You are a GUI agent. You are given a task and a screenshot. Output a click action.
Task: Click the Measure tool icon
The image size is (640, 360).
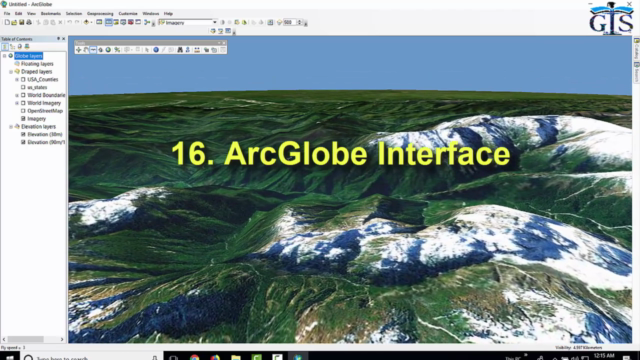point(197,50)
